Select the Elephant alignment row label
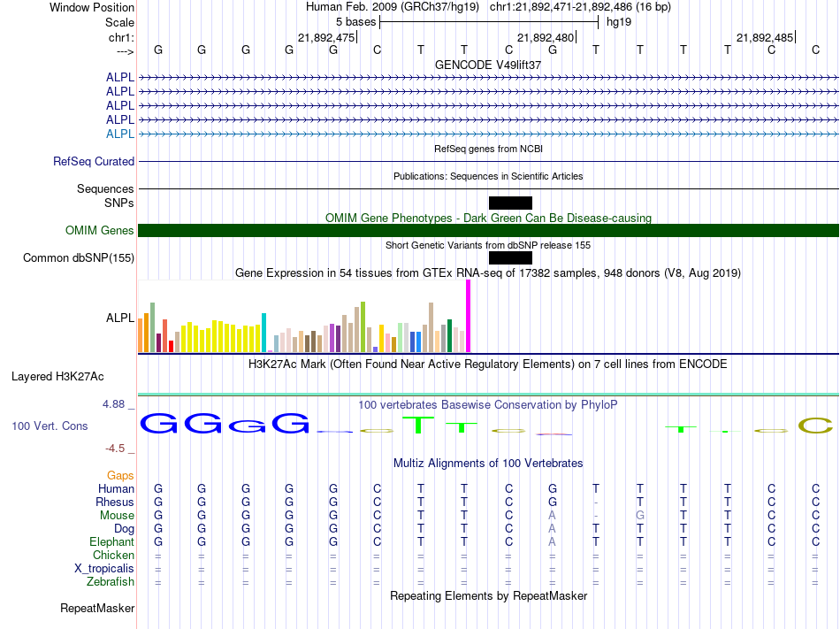 point(111,542)
